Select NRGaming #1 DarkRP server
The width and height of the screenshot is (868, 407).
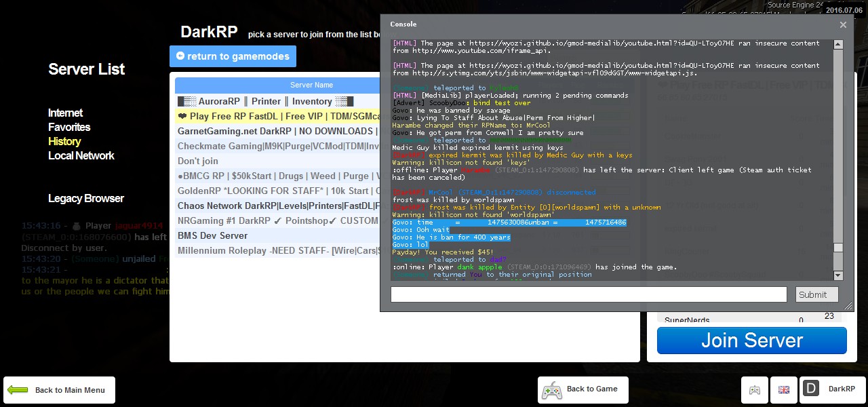tap(277, 221)
